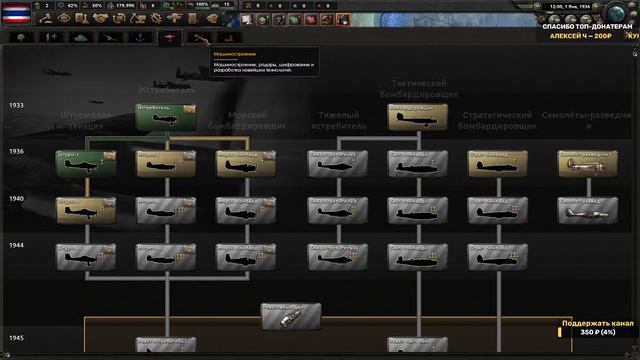Screen dimensions: 640x360
Task: Open the Construction crane icon
Action: coord(138,18)
